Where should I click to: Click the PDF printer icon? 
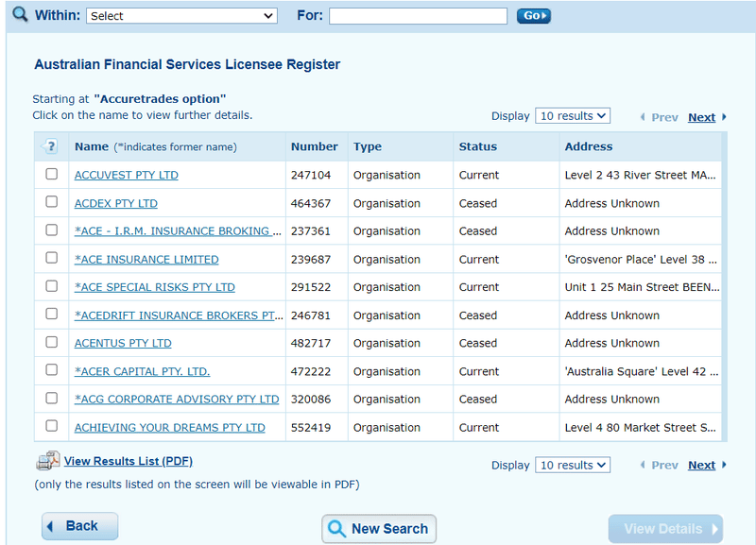(x=48, y=461)
